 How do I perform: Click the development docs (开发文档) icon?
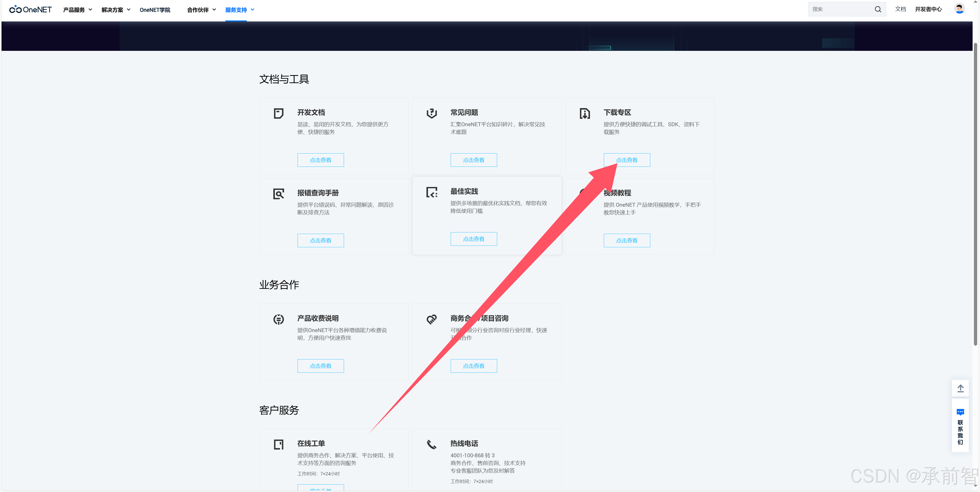278,113
